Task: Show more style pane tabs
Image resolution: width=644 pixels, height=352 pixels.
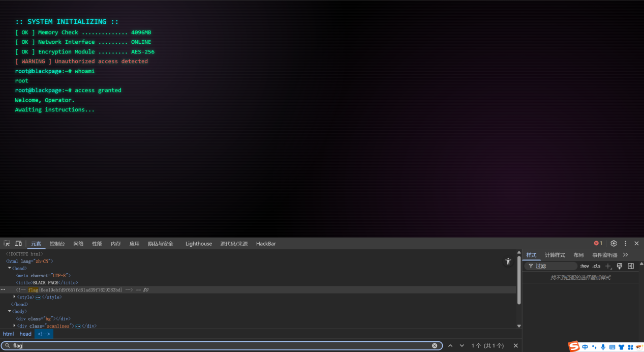Action: (x=625, y=255)
